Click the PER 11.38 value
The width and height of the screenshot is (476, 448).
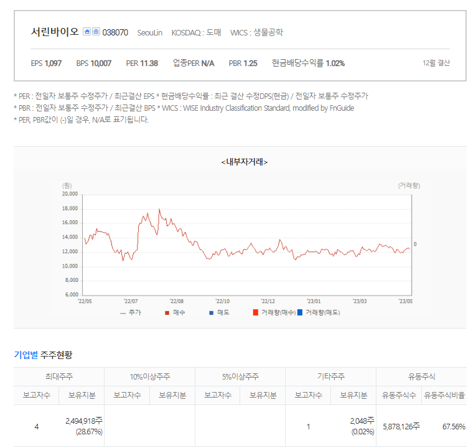pyautogui.click(x=142, y=63)
